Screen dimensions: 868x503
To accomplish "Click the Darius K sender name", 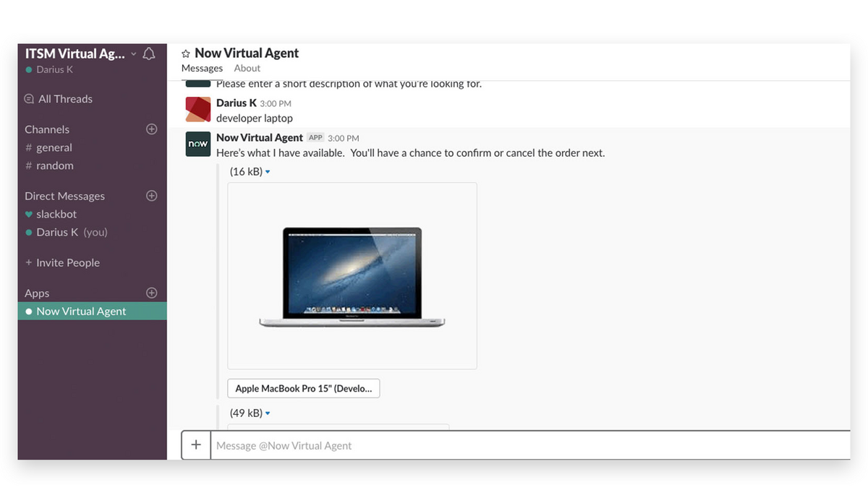I will click(x=237, y=103).
